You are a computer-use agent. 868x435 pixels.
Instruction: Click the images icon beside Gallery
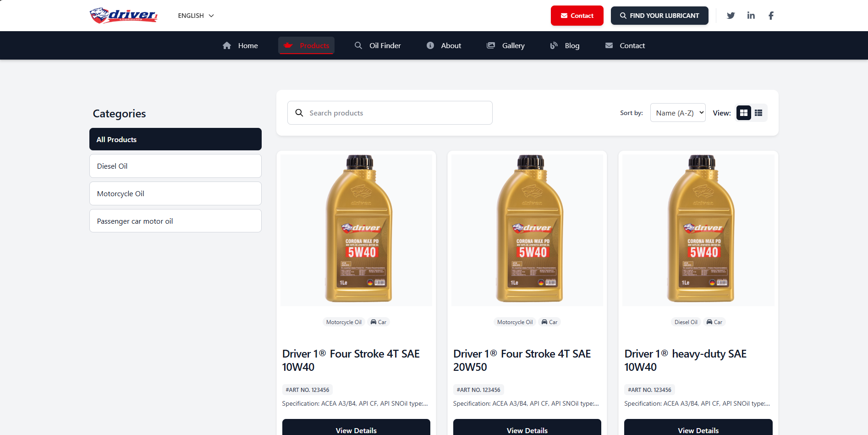point(491,45)
